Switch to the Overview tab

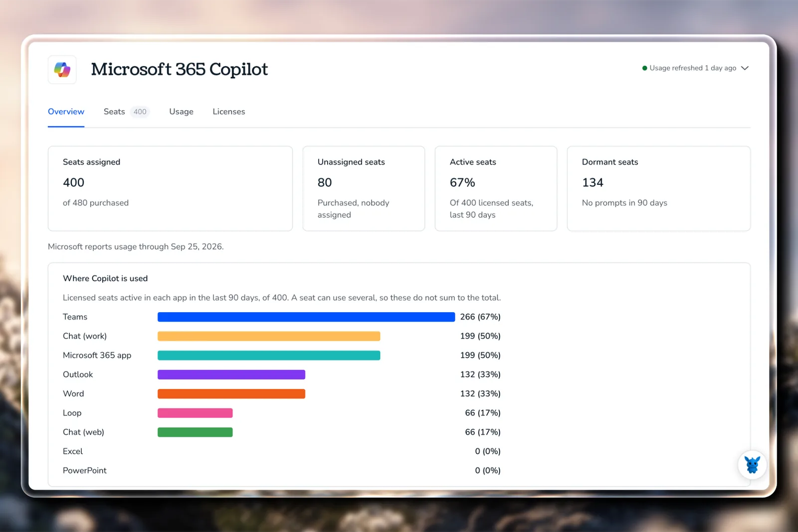pyautogui.click(x=66, y=112)
